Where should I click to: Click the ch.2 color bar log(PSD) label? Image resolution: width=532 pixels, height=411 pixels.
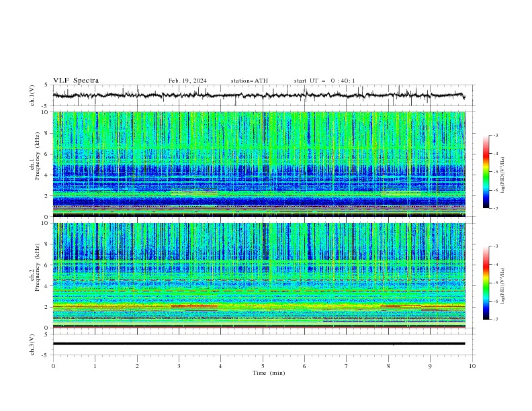pos(502,285)
